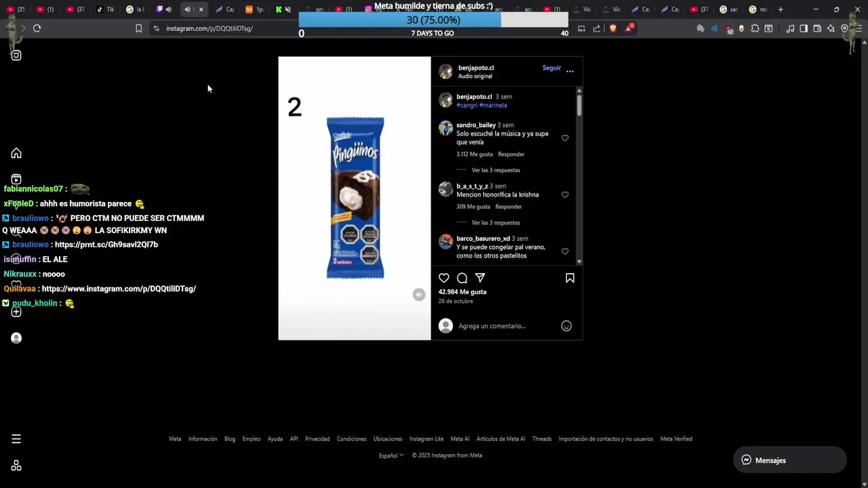Open the Privacidad footer link

pos(317,439)
